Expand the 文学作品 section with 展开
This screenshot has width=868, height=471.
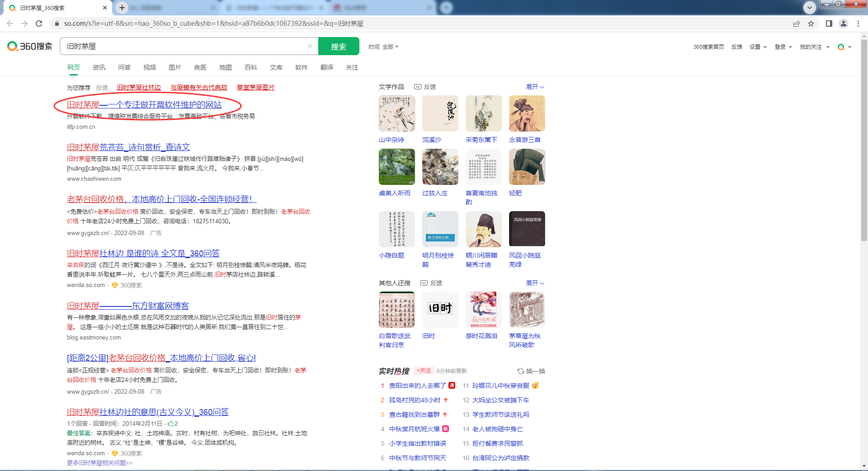tap(535, 87)
